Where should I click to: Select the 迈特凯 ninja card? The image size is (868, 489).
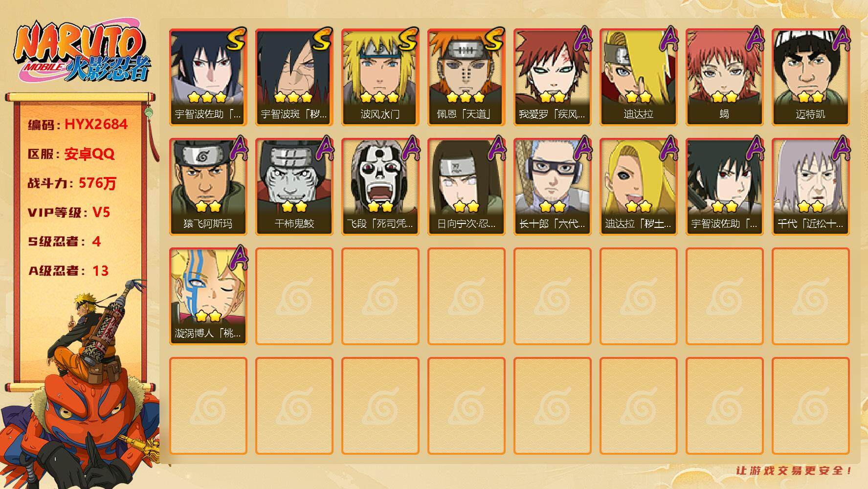tap(810, 77)
